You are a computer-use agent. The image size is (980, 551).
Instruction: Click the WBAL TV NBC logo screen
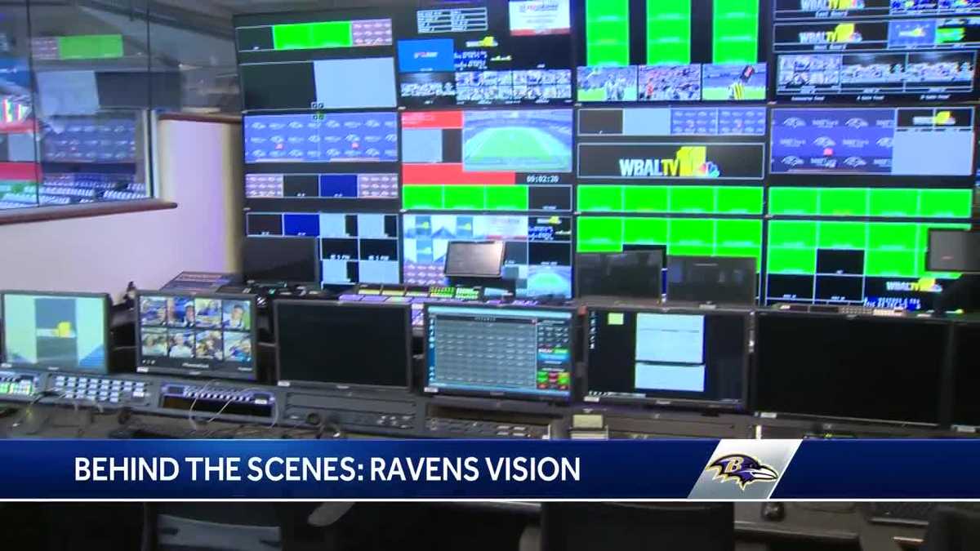[x=670, y=159]
